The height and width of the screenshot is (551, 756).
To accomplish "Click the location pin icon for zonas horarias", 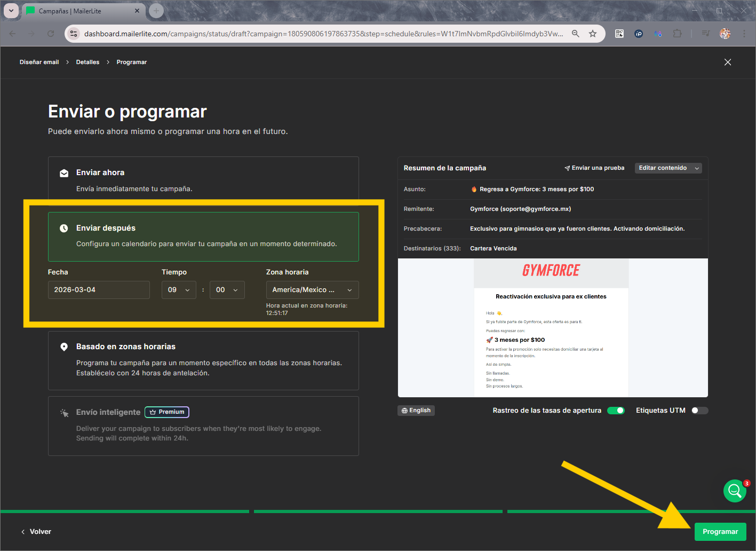I will pos(64,346).
